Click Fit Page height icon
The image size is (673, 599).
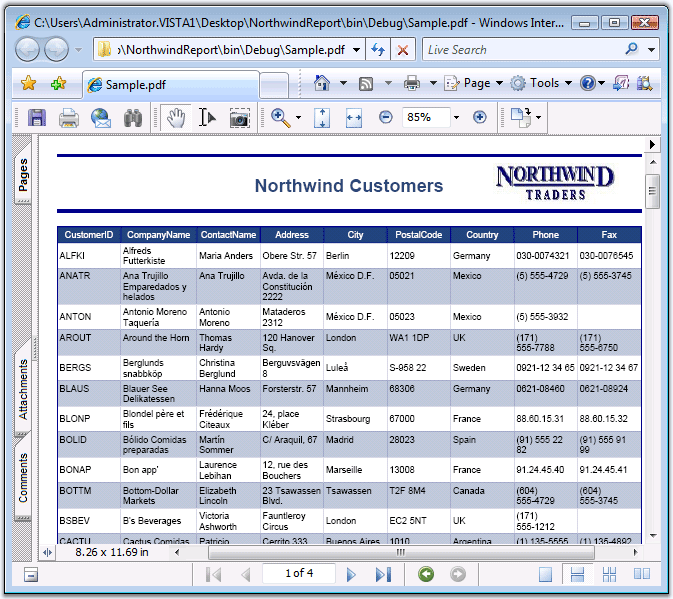click(x=322, y=118)
